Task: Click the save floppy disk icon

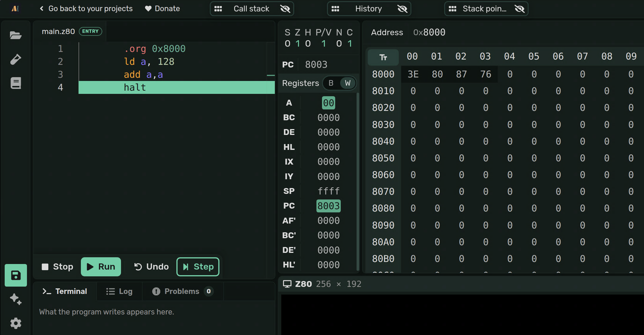Action: pos(16,275)
